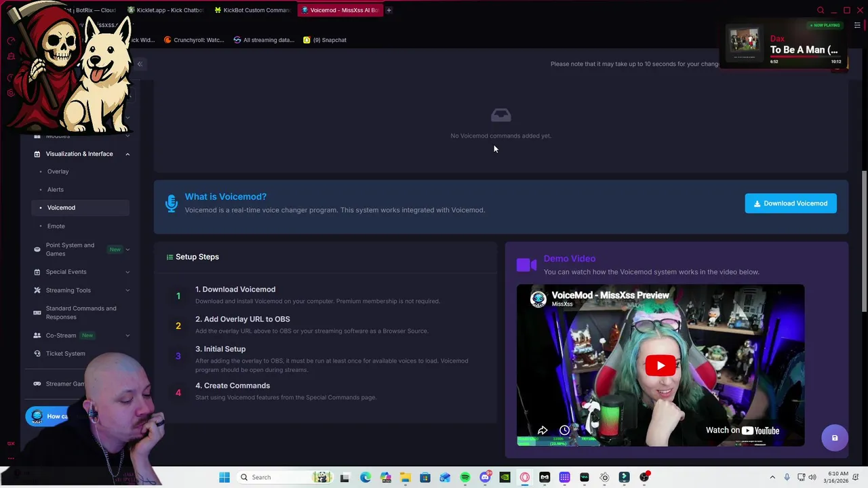Expand the Point System and Games section

[127, 249]
